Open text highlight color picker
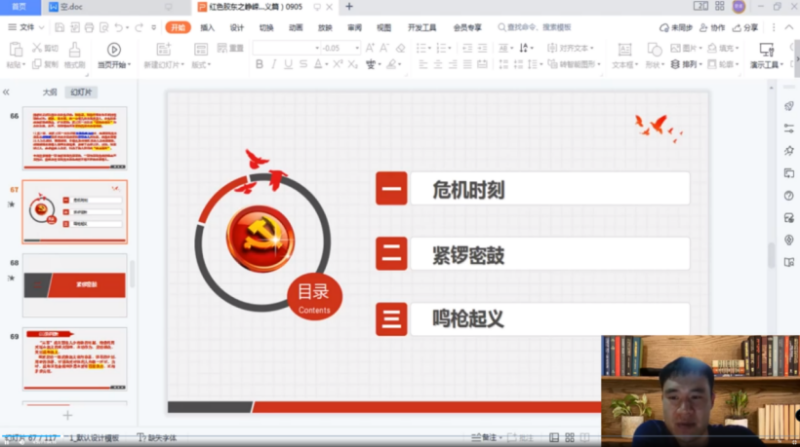Screen dimensions: 800x447 (399, 65)
